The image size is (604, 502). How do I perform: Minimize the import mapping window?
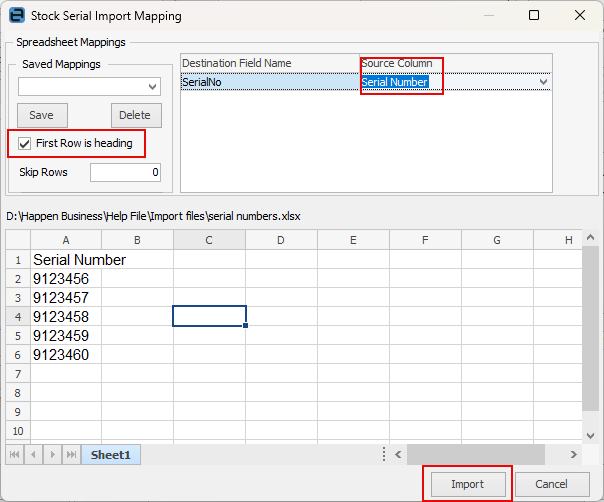(x=489, y=15)
